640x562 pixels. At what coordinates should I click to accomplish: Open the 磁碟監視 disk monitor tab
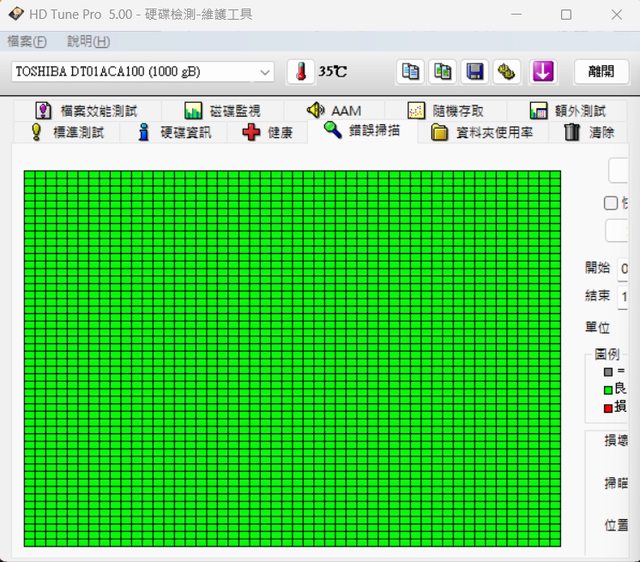tap(222, 110)
